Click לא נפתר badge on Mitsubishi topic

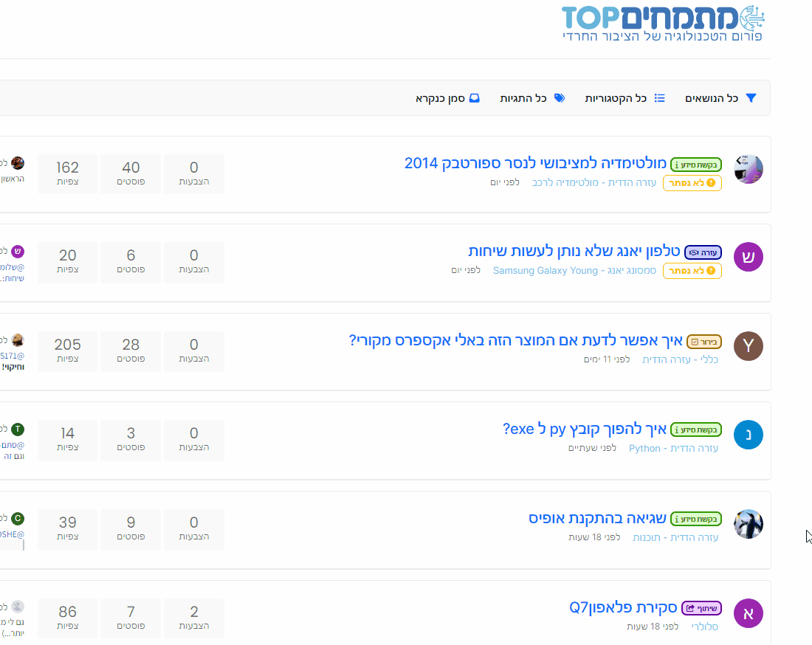[692, 183]
